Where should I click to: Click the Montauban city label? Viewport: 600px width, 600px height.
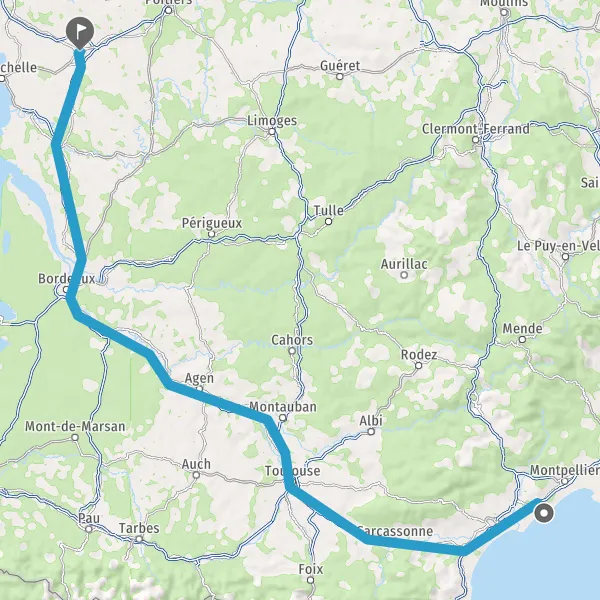click(283, 407)
